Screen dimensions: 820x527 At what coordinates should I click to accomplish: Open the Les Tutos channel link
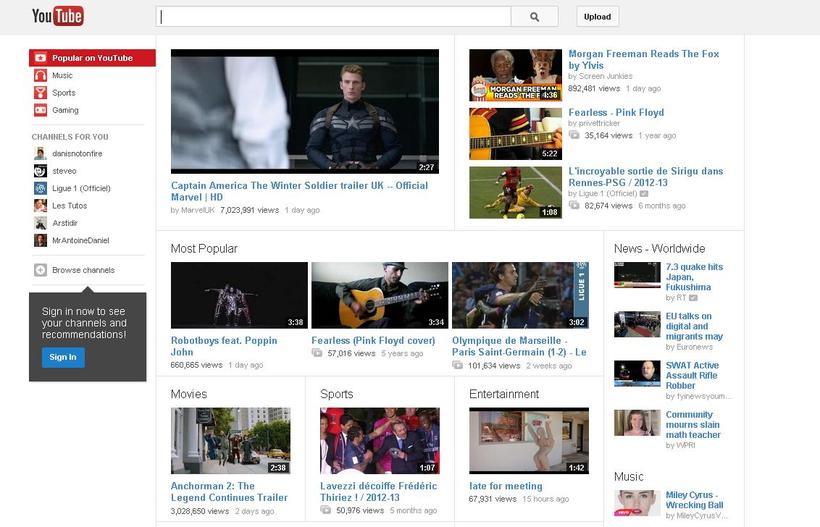pos(70,205)
